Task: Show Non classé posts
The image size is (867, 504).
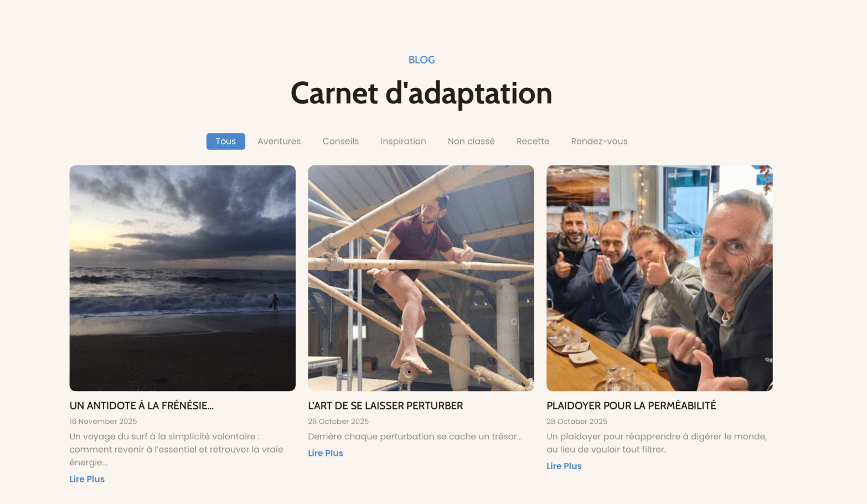Action: [x=471, y=141]
